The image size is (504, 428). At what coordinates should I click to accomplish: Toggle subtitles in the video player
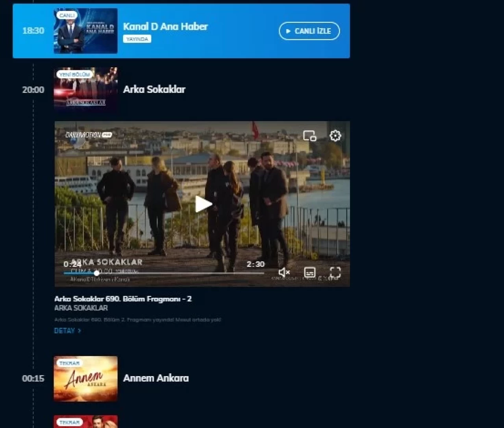click(310, 272)
